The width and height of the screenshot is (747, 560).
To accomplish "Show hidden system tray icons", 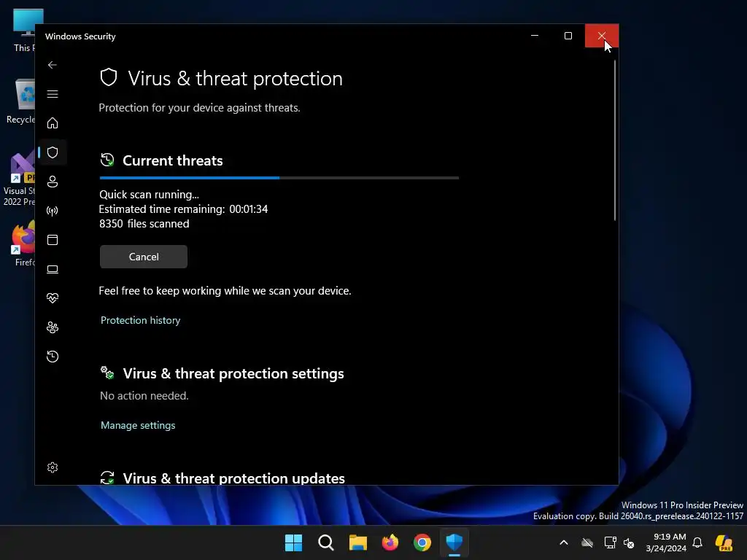I will point(564,542).
